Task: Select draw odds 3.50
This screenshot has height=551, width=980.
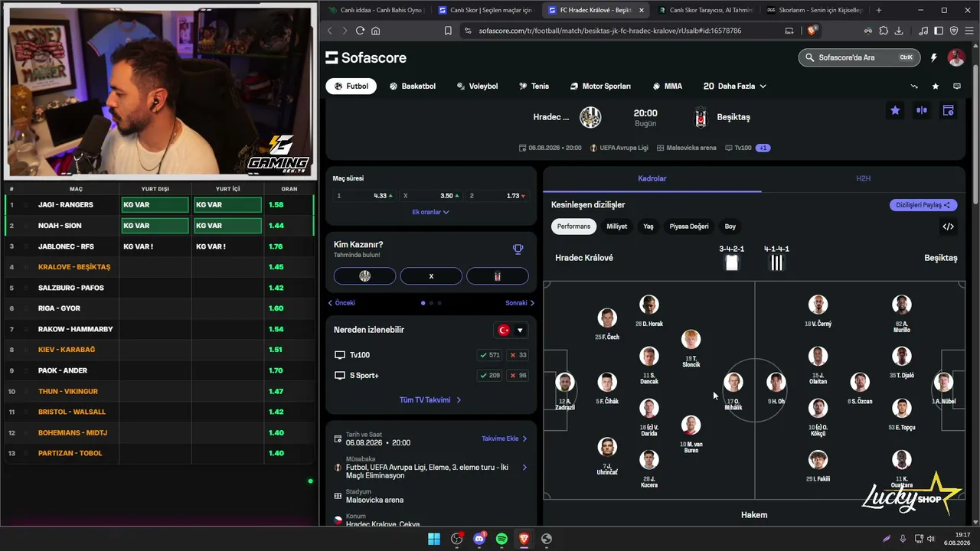Action: [x=431, y=196]
